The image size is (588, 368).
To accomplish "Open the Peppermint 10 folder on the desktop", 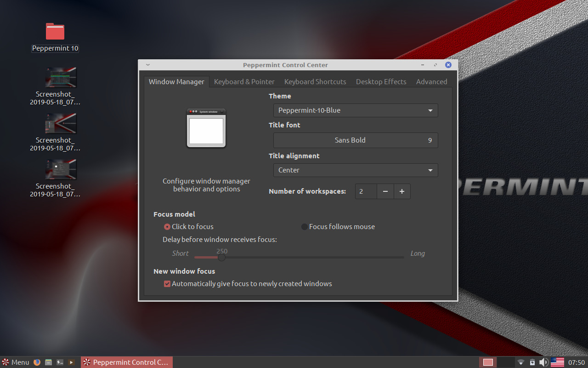I will click(55, 31).
